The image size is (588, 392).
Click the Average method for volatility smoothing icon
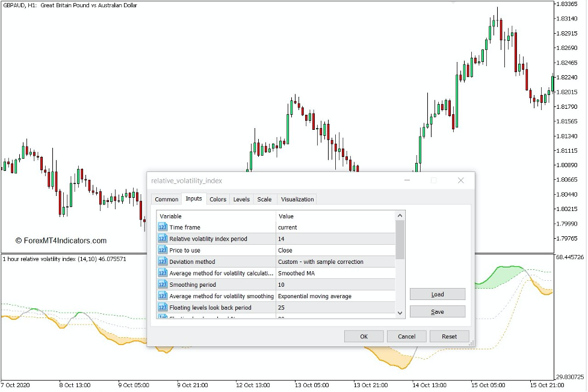point(162,296)
